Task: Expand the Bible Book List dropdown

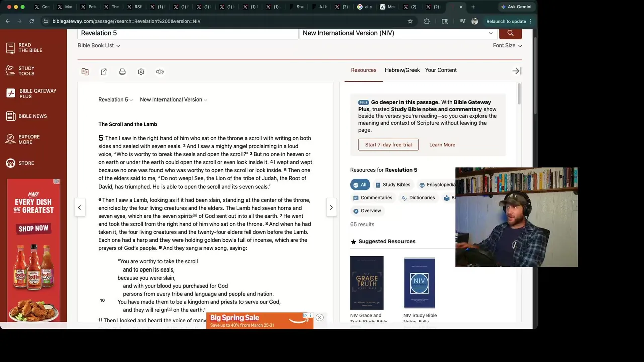Action: pyautogui.click(x=99, y=45)
